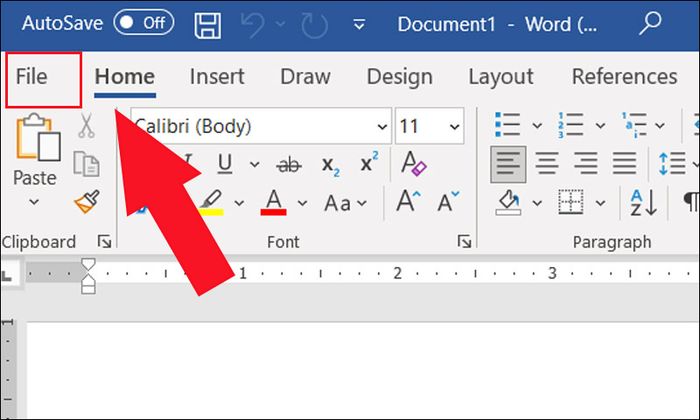
Task: Expand the font size 11 dropdown
Action: click(x=454, y=127)
